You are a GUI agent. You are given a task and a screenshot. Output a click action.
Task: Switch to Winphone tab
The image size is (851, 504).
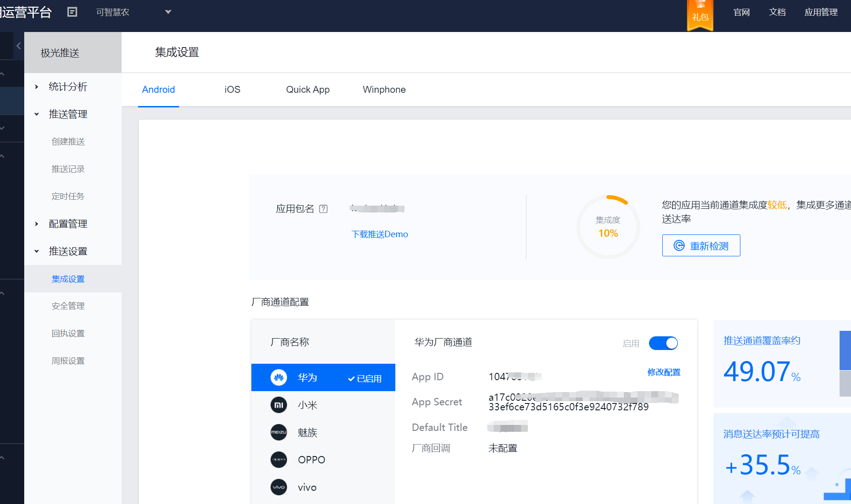point(384,90)
